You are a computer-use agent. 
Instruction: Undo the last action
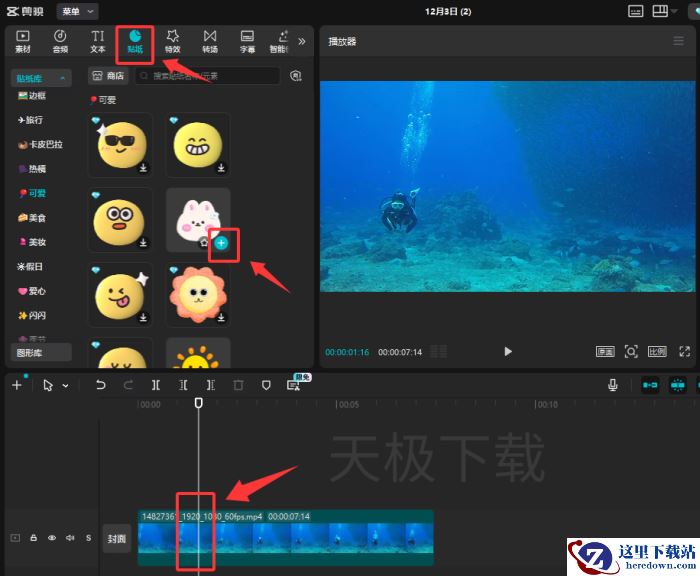100,385
